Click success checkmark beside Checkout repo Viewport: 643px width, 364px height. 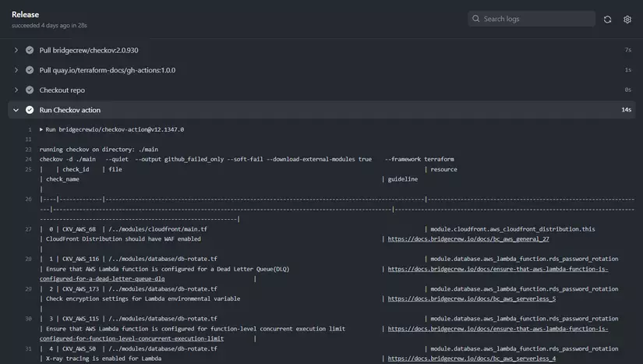click(x=30, y=90)
